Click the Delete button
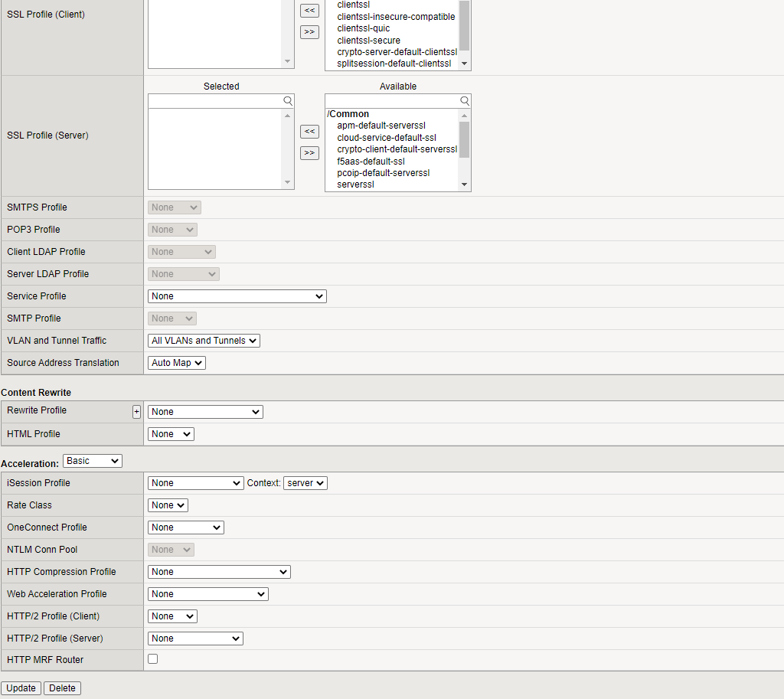This screenshot has height=699, width=784. pos(62,688)
